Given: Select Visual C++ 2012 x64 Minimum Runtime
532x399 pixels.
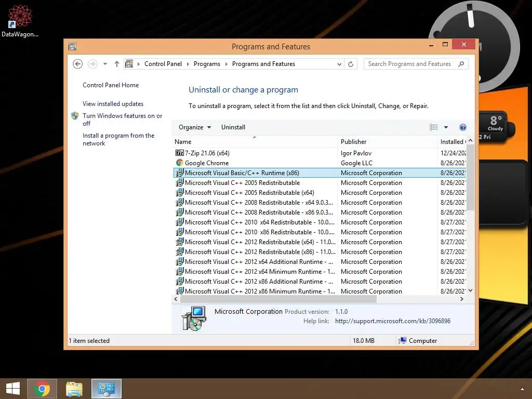Looking at the screenshot, I should pos(320,271).
